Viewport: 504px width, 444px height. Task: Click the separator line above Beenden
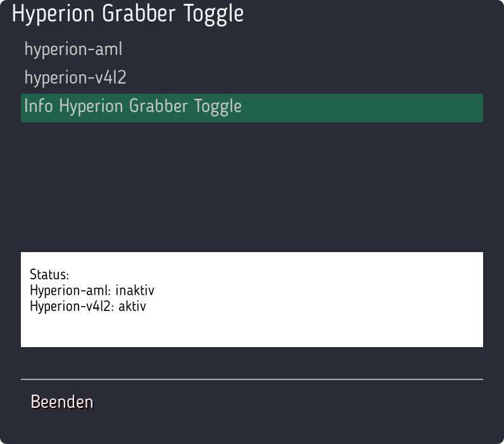point(252,379)
